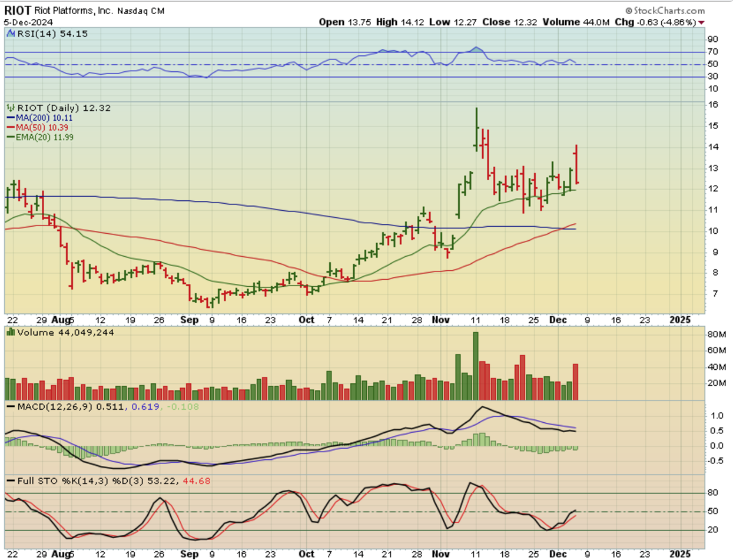Click the red down-arrow change indicator
733x560 pixels.
click(701, 23)
